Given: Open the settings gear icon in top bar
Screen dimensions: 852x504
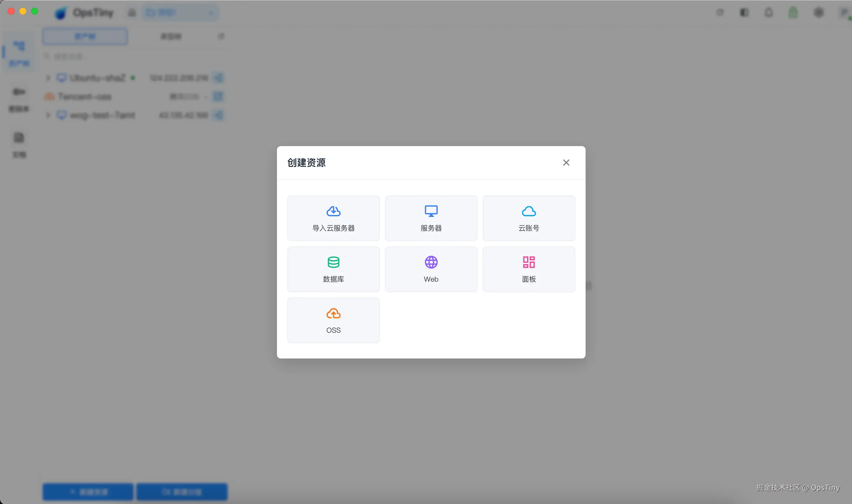Looking at the screenshot, I should point(818,13).
